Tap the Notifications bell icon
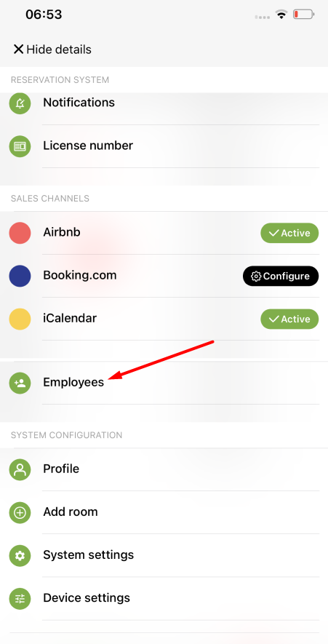The image size is (328, 644). point(20,103)
